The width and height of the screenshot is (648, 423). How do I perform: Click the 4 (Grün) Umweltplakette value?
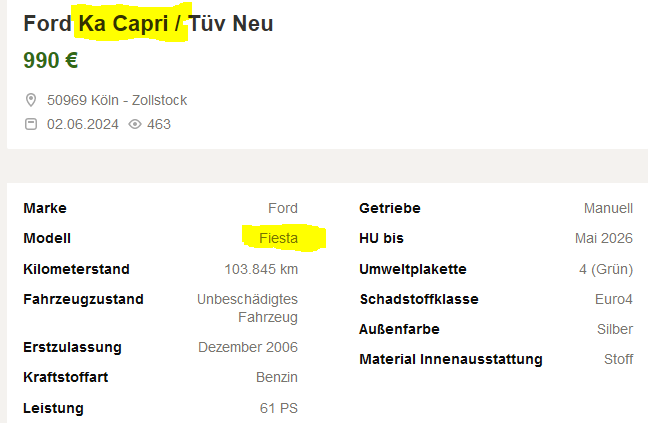click(x=605, y=269)
